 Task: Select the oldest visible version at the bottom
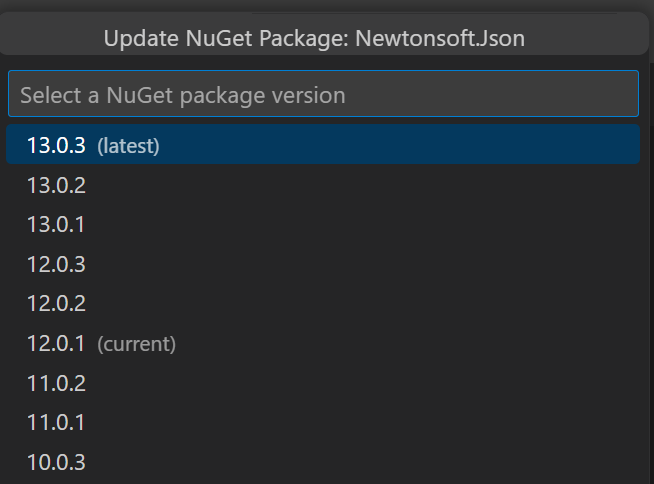point(56,462)
